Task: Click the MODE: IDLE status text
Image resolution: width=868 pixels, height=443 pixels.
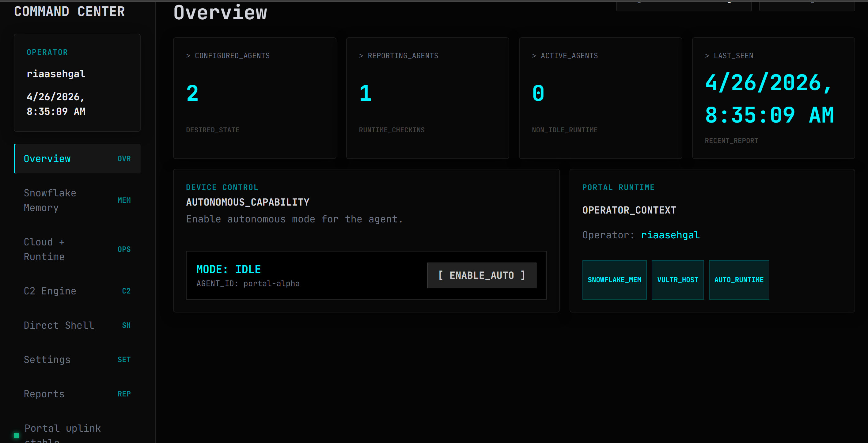Action: click(229, 269)
